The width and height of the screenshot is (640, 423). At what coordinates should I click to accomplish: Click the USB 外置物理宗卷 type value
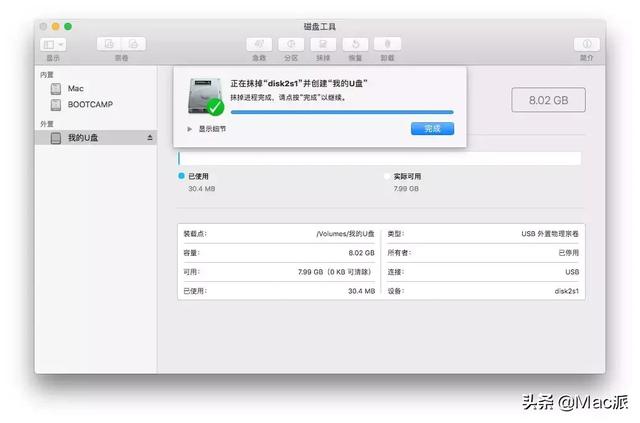coord(550,234)
